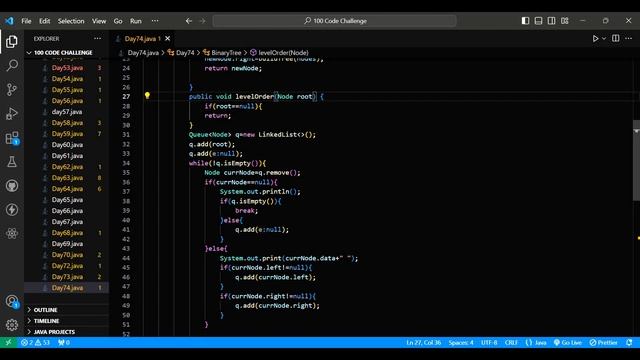
Task: Open the Go menu
Action: pyautogui.click(x=118, y=21)
